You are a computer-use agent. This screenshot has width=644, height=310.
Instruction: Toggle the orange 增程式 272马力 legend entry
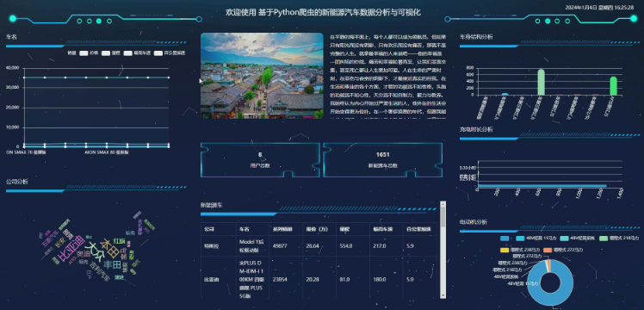[562, 250]
